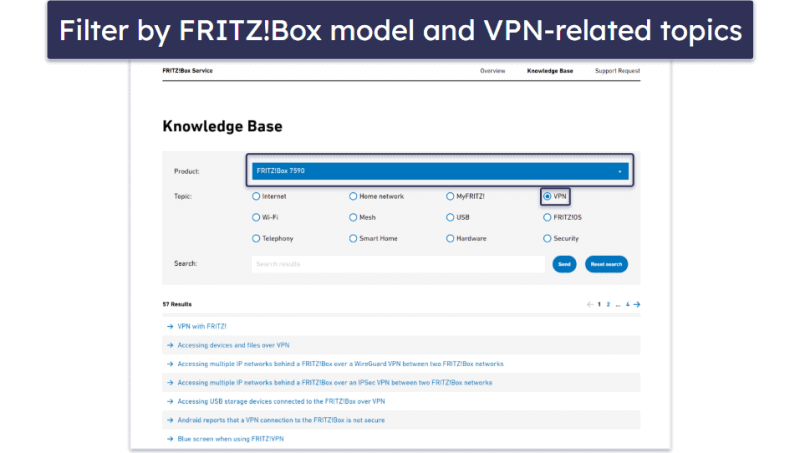
Task: Click the 57 Results count text
Action: pyautogui.click(x=177, y=305)
